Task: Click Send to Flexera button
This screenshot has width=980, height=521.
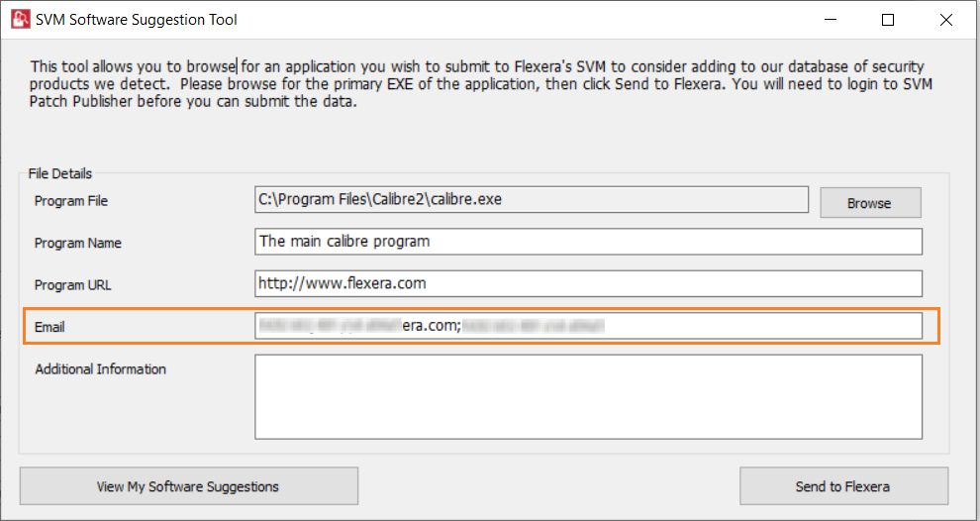Action: click(x=843, y=486)
